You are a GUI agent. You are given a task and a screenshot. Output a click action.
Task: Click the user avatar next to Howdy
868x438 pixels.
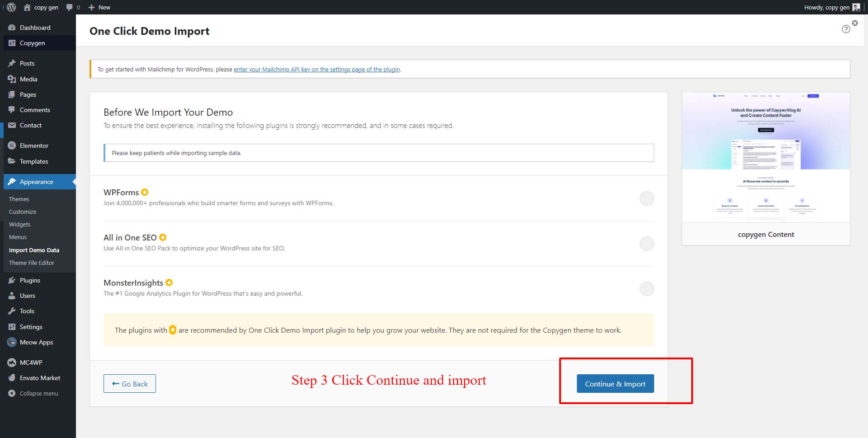856,7
